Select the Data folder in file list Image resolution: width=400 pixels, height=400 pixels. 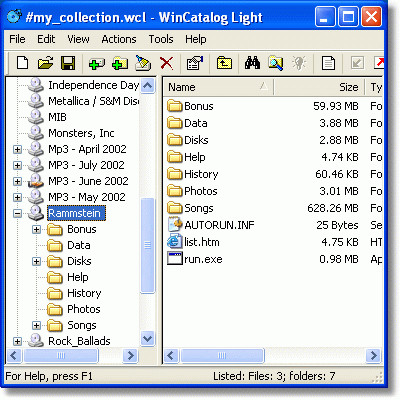click(196, 123)
